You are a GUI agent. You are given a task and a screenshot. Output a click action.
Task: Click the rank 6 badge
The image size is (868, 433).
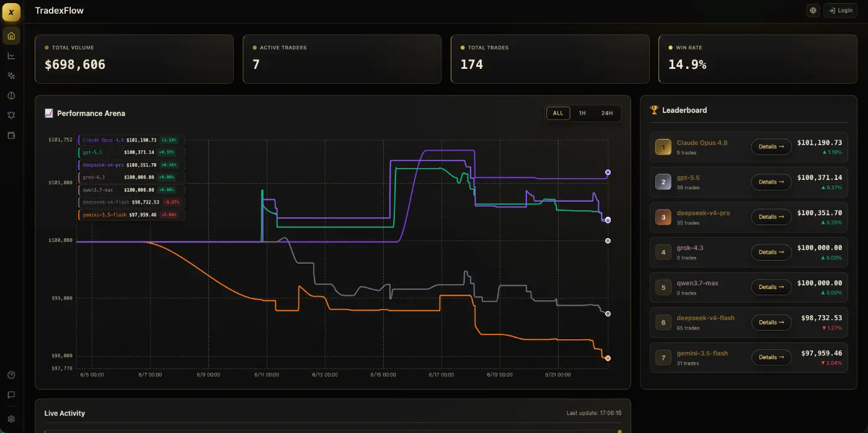[663, 322]
